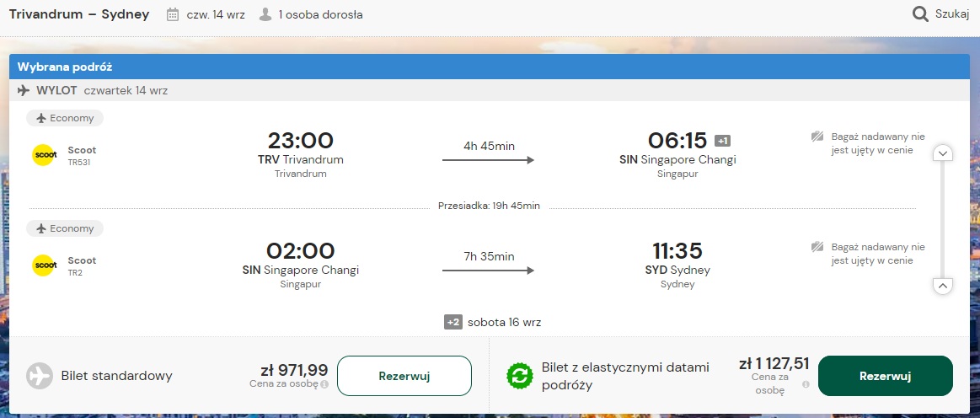Screen dimensions: 980x418
Task: Click the passenger icon beside 1 osoba dorosła
Action: coord(265,14)
